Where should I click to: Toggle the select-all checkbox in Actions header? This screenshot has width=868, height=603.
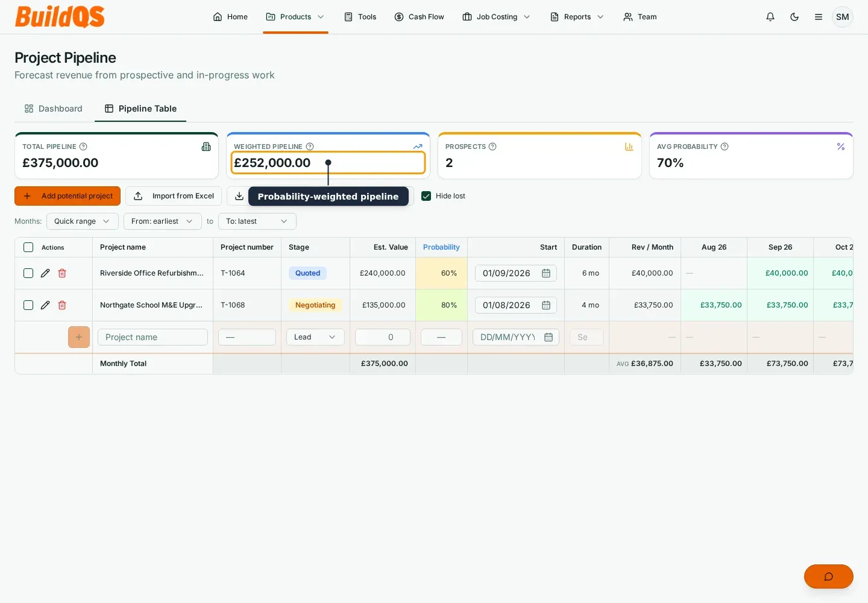28,247
